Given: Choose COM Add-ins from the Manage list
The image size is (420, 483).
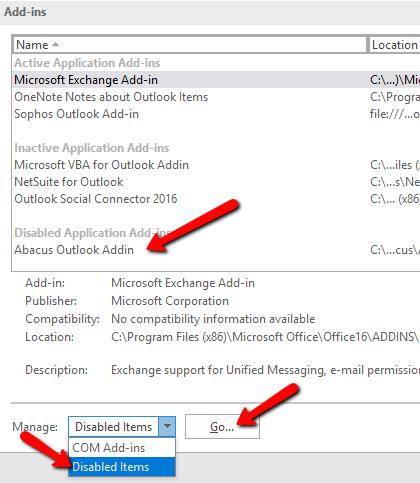Looking at the screenshot, I should point(122,448).
